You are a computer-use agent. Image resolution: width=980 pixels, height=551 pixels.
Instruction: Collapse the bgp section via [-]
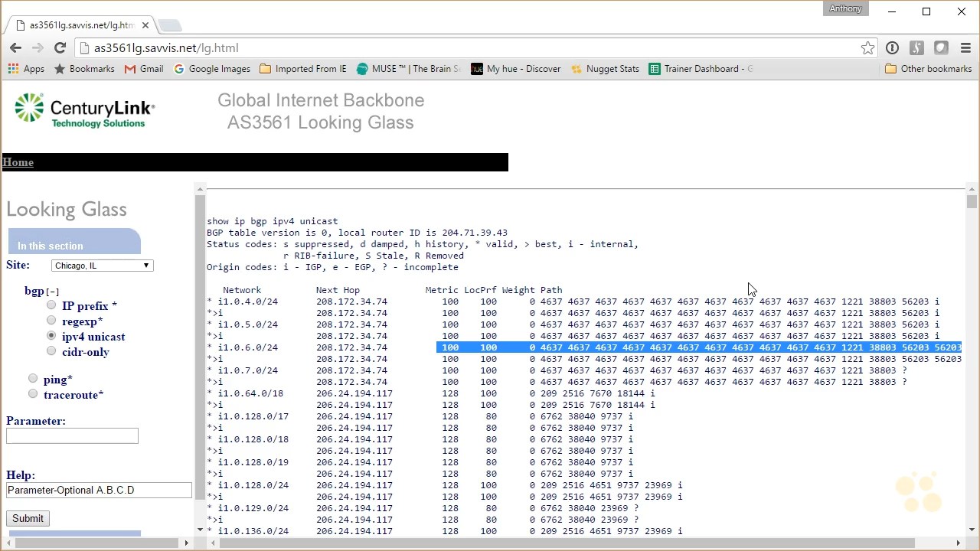pyautogui.click(x=52, y=292)
